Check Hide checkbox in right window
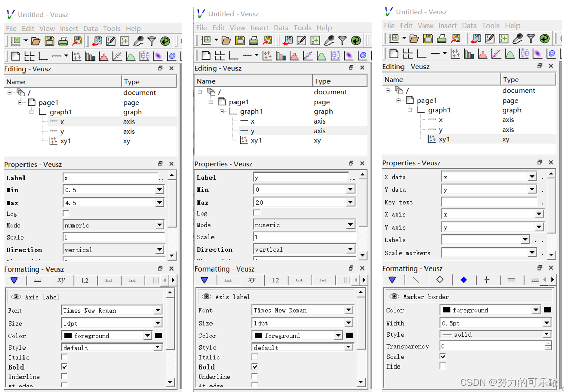 [x=442, y=366]
